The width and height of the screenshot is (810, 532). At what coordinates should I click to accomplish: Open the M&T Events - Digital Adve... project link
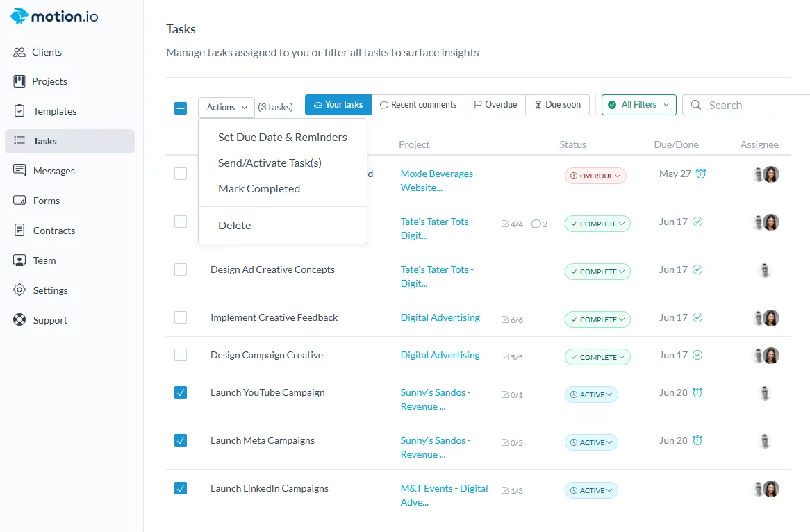tap(445, 494)
